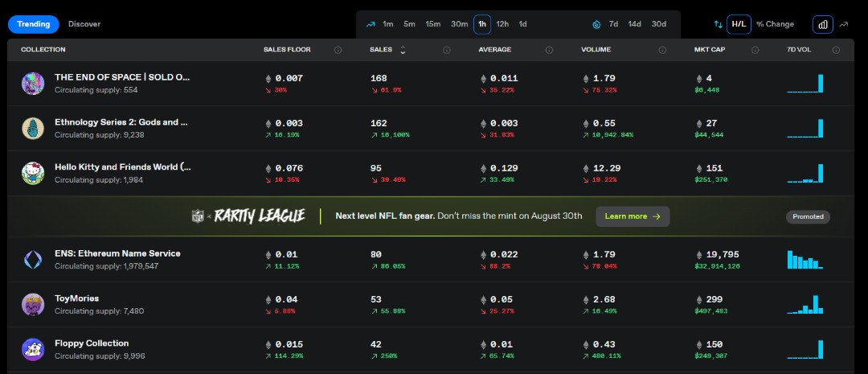Open THE END OF SPACE collection
Screen dimensions: 868x374
(122, 77)
